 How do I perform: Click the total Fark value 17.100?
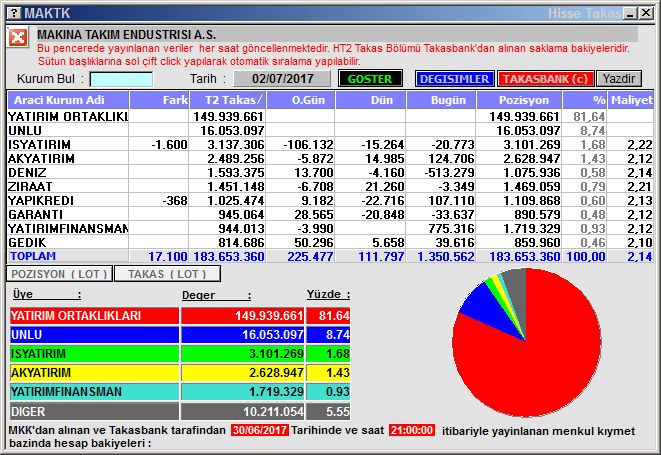[168, 256]
